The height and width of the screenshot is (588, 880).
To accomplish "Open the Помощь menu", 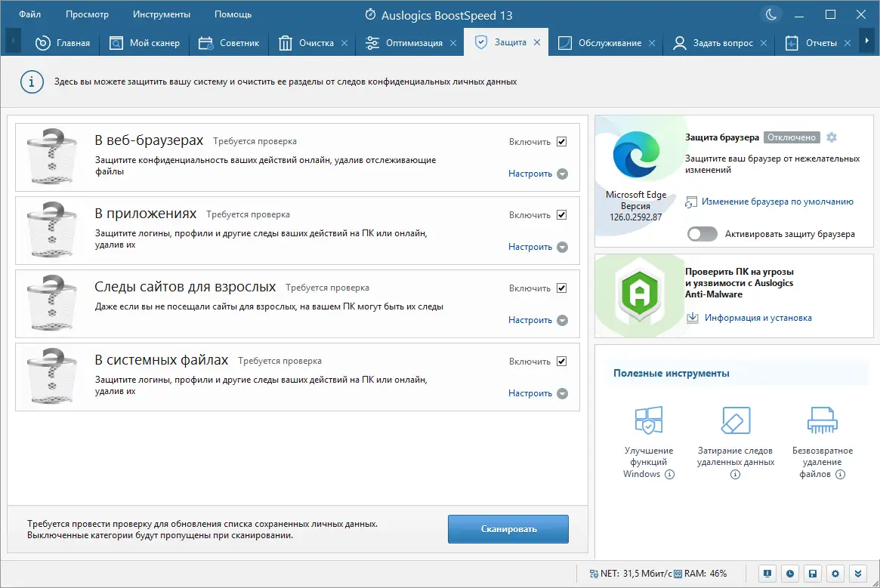I will pos(233,14).
